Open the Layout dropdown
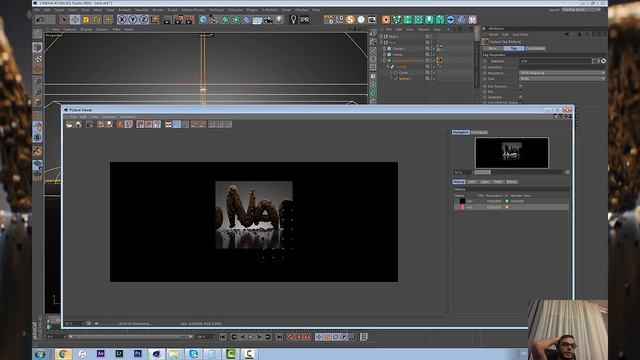Image resolution: width=640 pixels, height=360 pixels. point(580,9)
